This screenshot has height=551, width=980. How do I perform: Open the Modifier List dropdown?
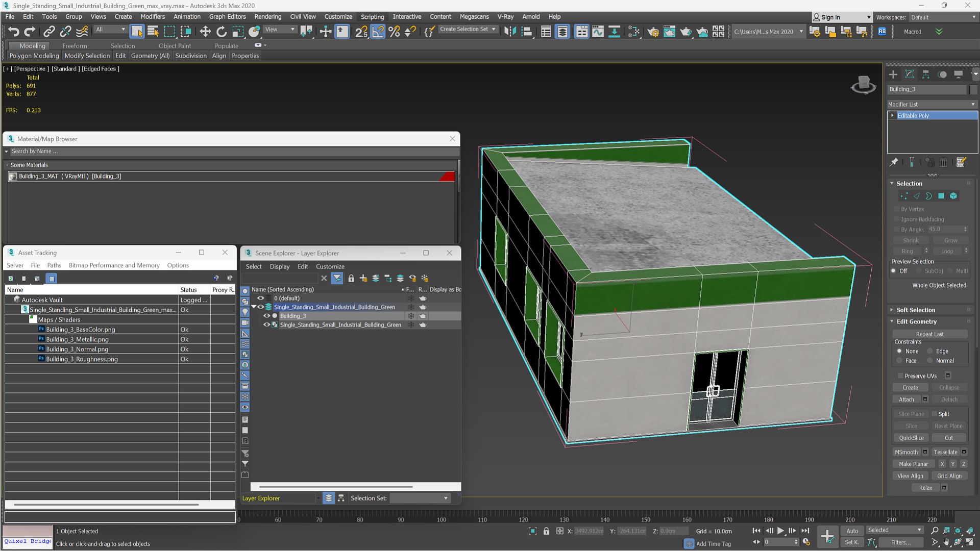(932, 104)
